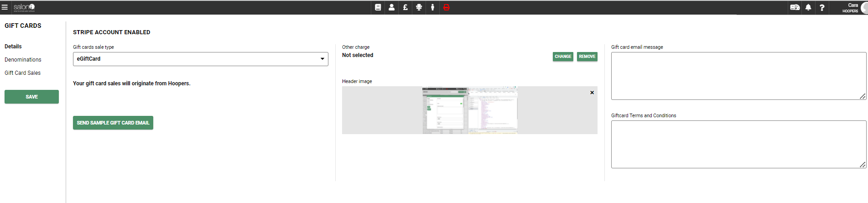
Task: Select the Details section
Action: [13, 47]
